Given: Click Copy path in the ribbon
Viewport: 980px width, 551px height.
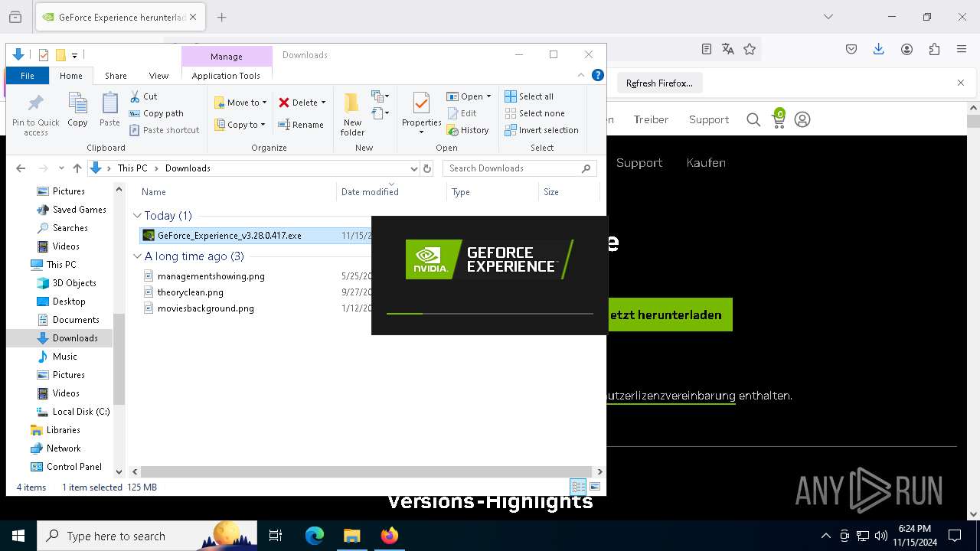Looking at the screenshot, I should coord(156,113).
